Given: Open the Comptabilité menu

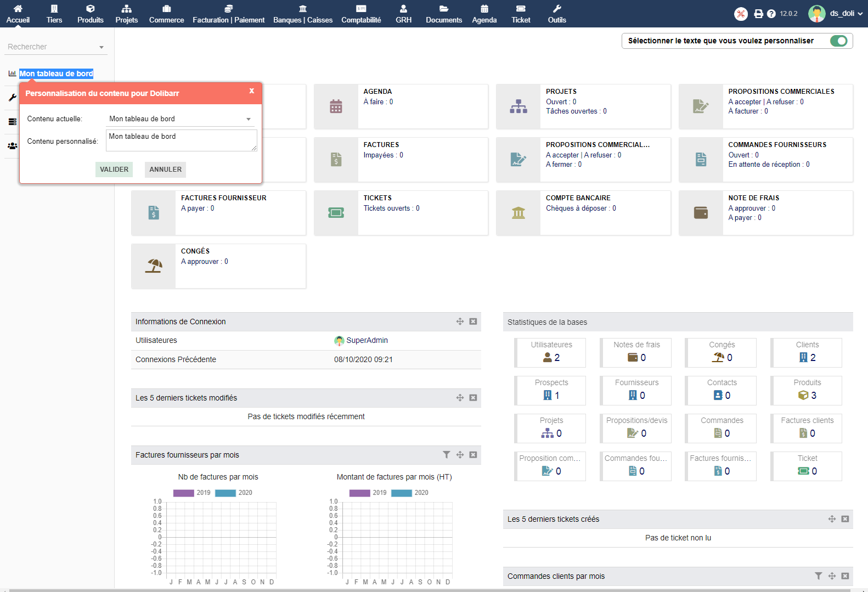Looking at the screenshot, I should tap(361, 14).
